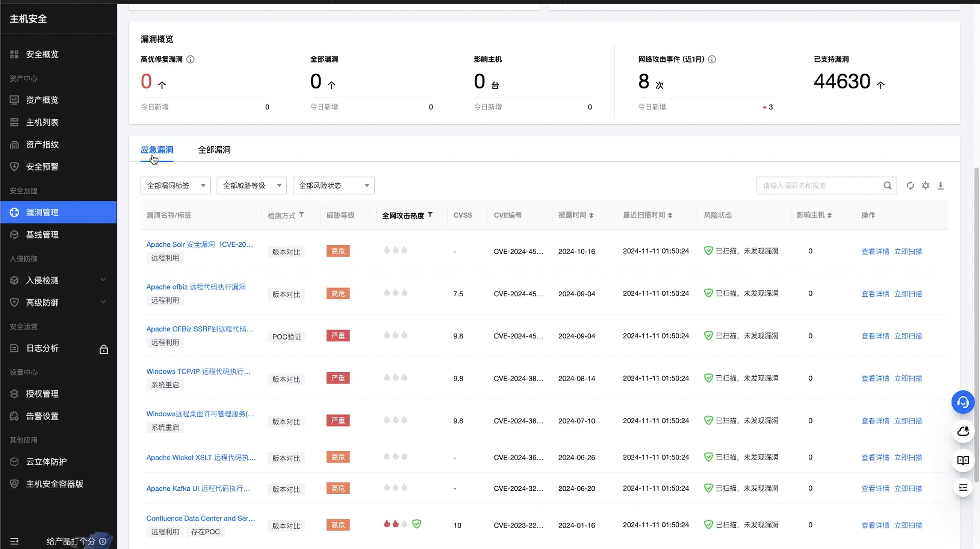Click the refresh icon beside search box
Viewport: 980px width, 549px height.
pos(910,185)
